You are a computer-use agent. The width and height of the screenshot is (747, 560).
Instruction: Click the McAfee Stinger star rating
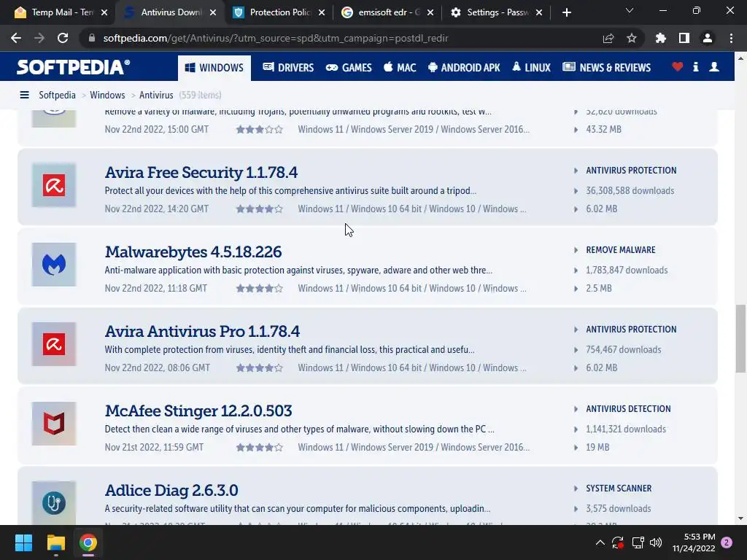coord(260,448)
